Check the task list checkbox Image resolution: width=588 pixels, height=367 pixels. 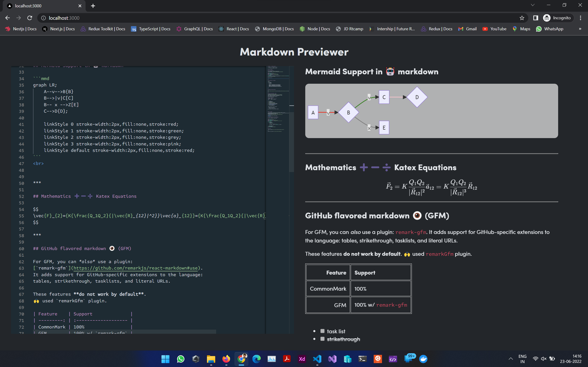pyautogui.click(x=322, y=331)
